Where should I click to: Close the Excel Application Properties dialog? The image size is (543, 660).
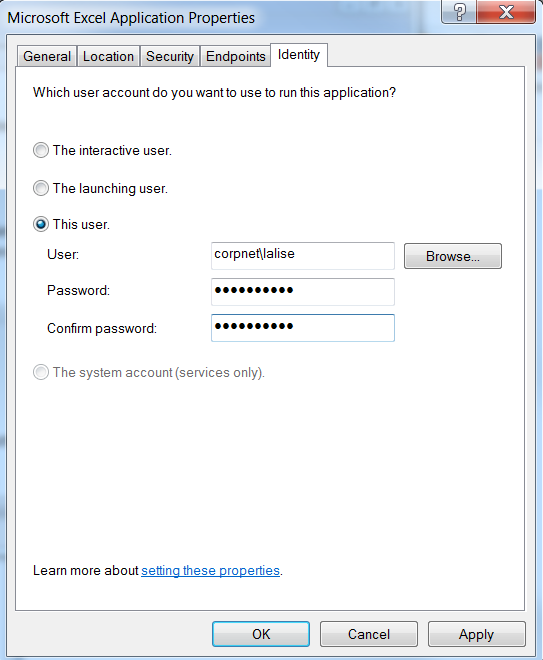coord(506,12)
